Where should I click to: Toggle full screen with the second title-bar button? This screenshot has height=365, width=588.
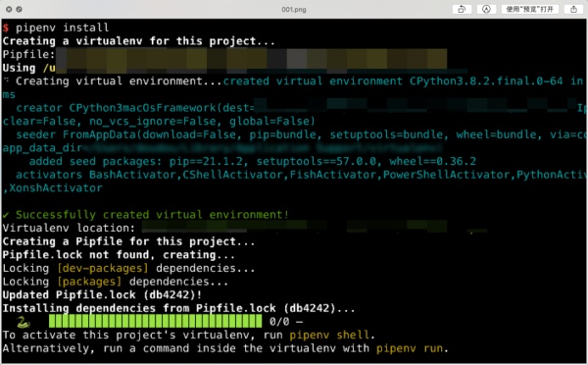click(x=20, y=9)
